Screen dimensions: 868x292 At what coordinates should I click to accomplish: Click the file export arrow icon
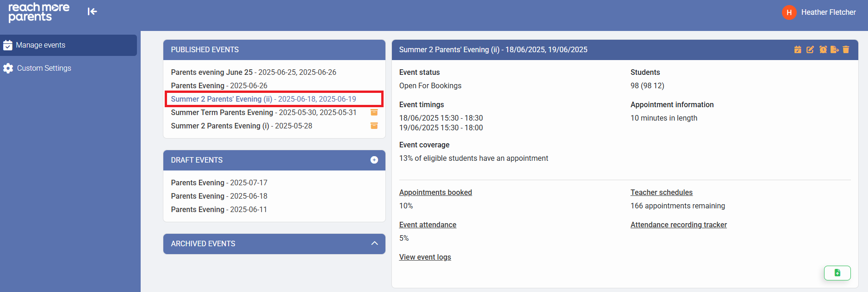834,49
